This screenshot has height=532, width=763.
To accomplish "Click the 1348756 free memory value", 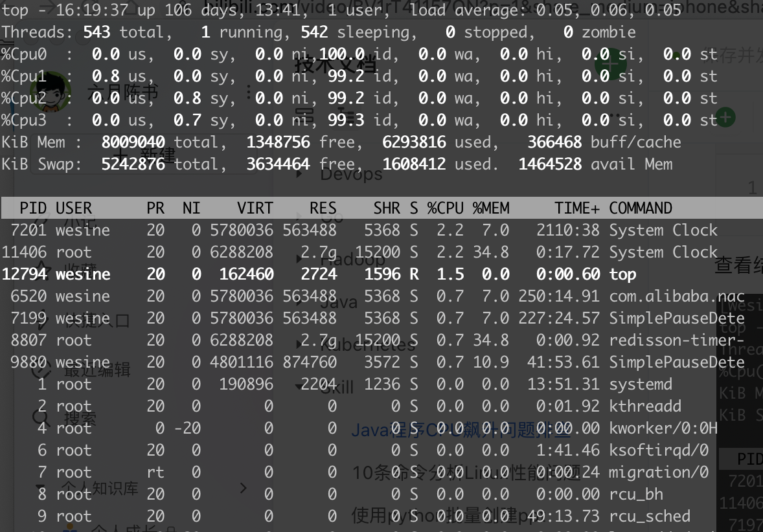I will [278, 142].
